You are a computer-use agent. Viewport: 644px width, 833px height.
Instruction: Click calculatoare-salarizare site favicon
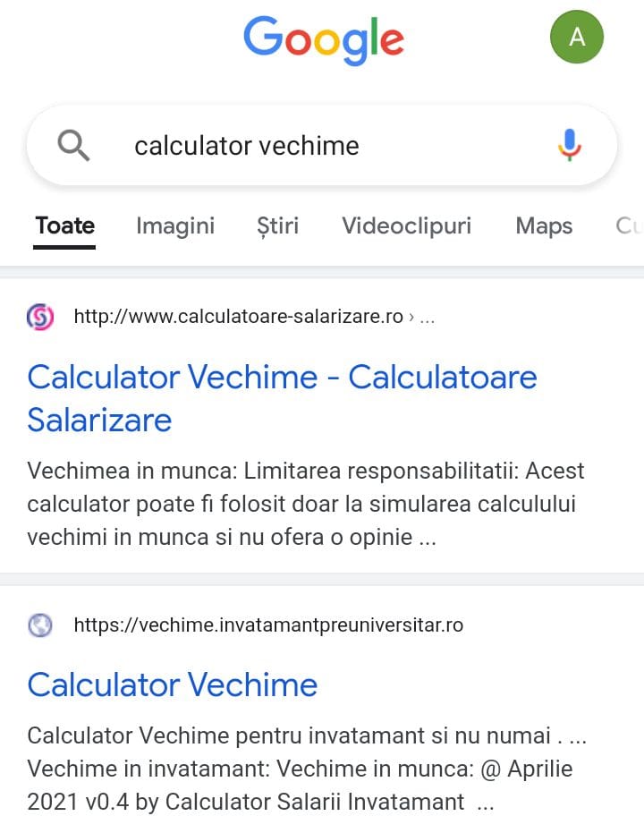click(x=40, y=317)
